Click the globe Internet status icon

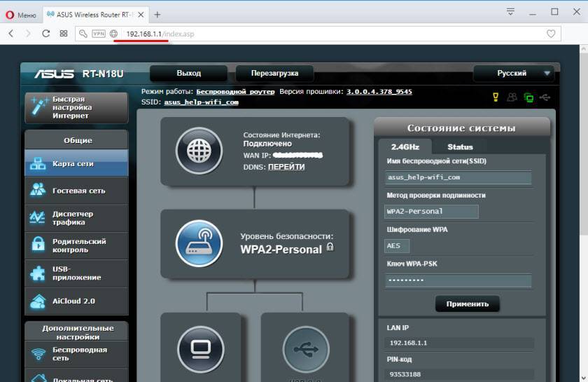[199, 151]
